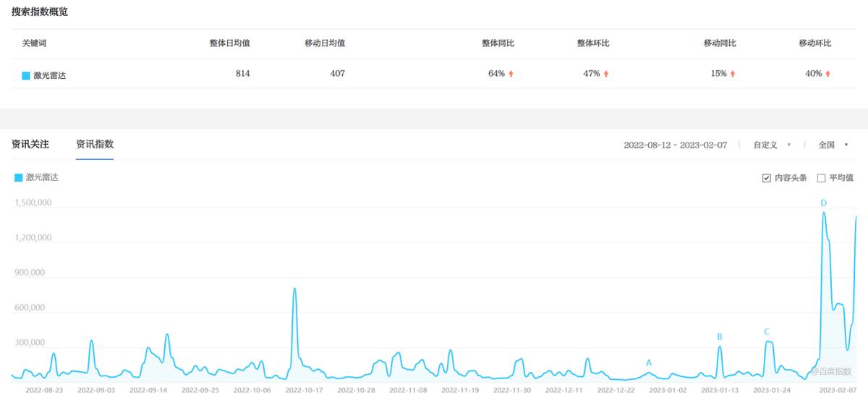Click the 2023-01-13 axis date label
Image resolution: width=868 pixels, height=398 pixels.
coord(720,389)
